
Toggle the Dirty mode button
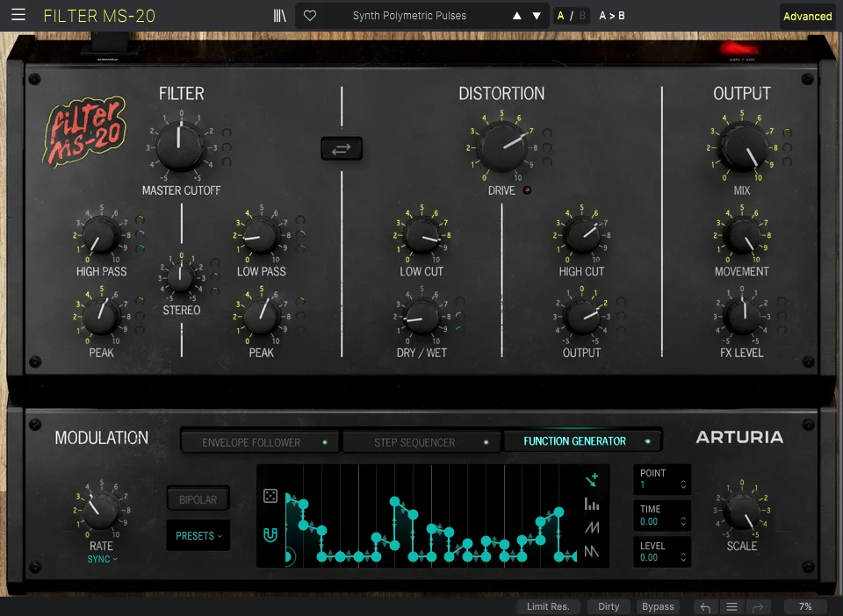pos(609,606)
